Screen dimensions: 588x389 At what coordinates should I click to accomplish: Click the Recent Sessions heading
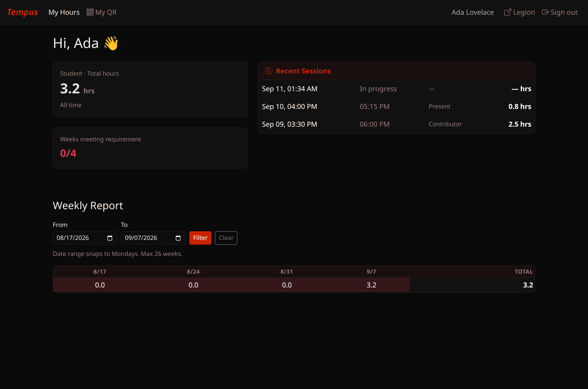click(x=303, y=71)
